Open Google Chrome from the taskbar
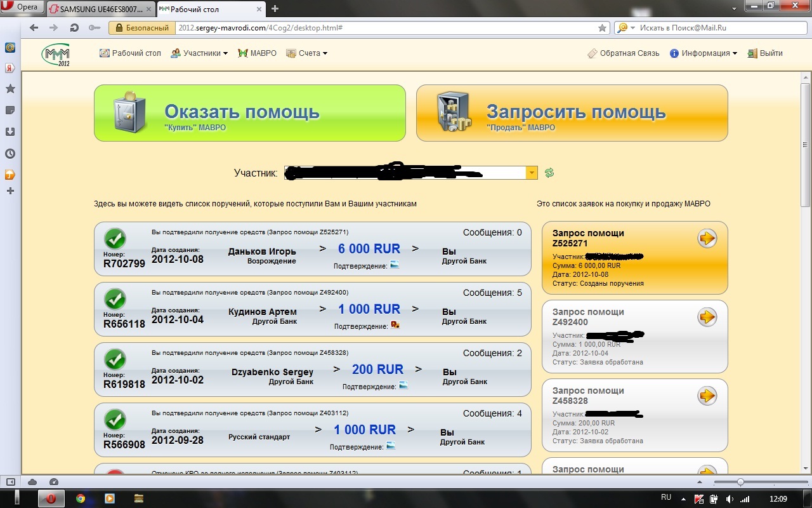 (81, 498)
